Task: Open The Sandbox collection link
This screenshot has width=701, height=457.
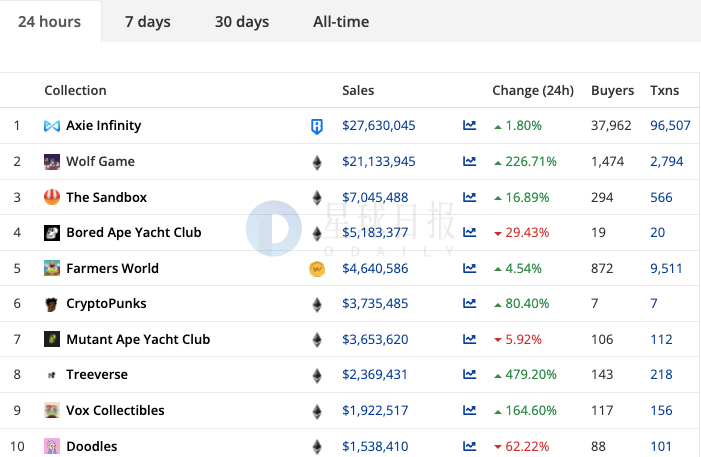Action: pyautogui.click(x=106, y=197)
